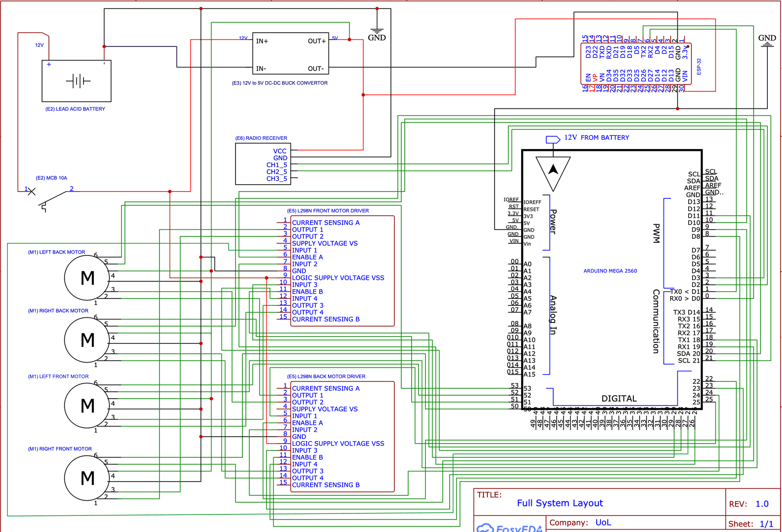Select the "(M1) RIGHT FRONT MOTOR" label
The image size is (782, 532).
(60, 449)
